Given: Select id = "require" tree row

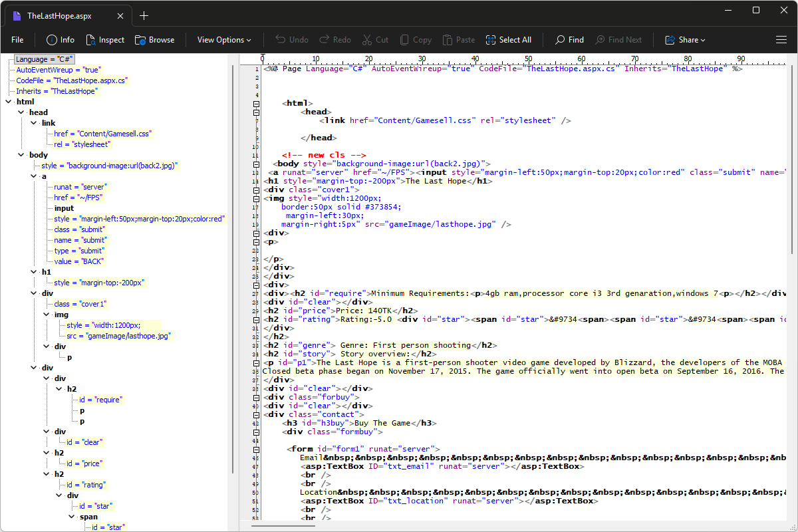Looking at the screenshot, I should 100,400.
